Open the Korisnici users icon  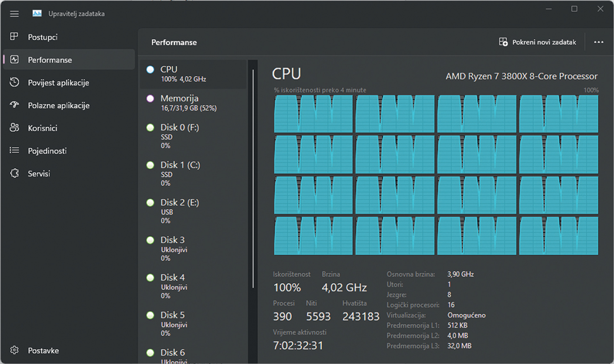pyautogui.click(x=14, y=128)
